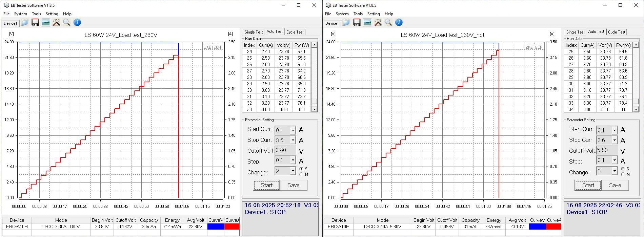This screenshot has height=237, width=644.
Task: Click the magnifying glass icon in right window toolbar
Action: click(388, 23)
